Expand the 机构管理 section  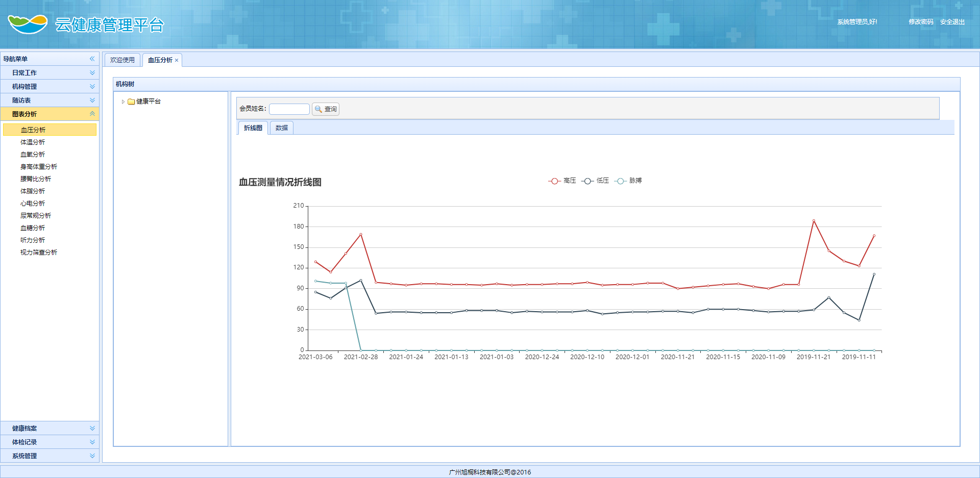click(x=50, y=86)
